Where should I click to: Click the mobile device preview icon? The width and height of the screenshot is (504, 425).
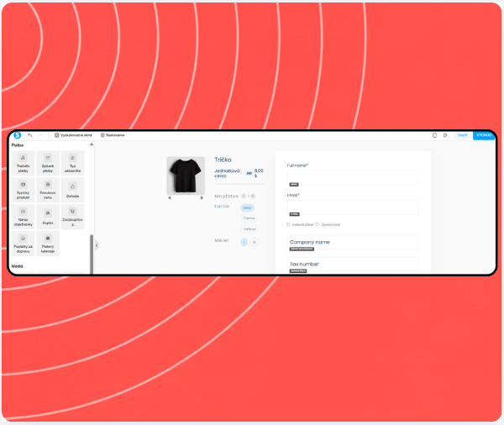point(434,135)
